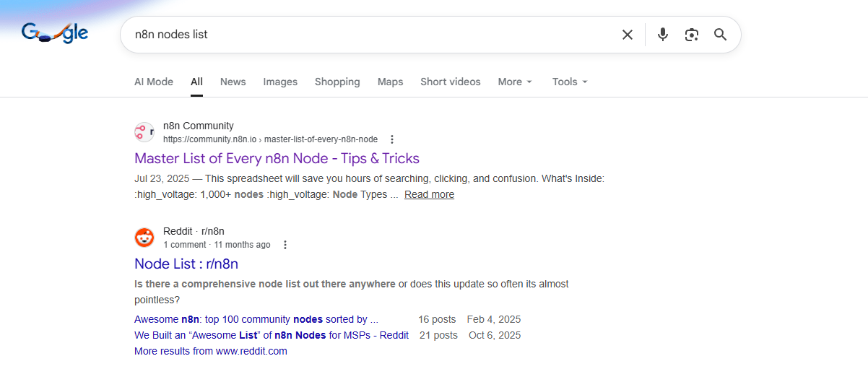
Task: Start voice search with microphone
Action: (663, 35)
